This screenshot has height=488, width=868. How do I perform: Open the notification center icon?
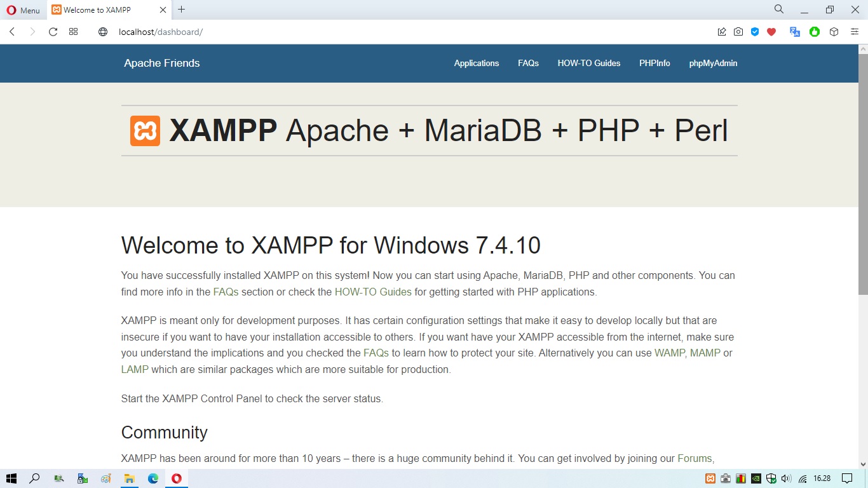[x=847, y=478]
